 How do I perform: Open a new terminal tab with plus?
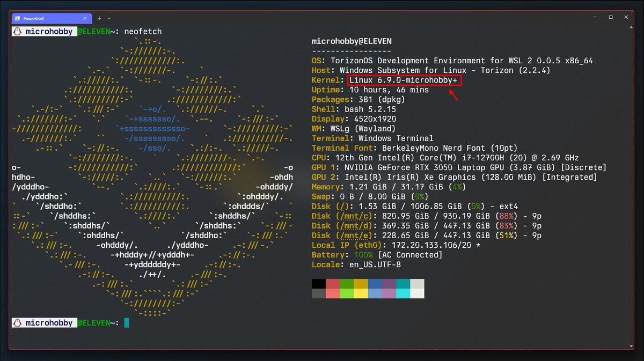[x=99, y=18]
